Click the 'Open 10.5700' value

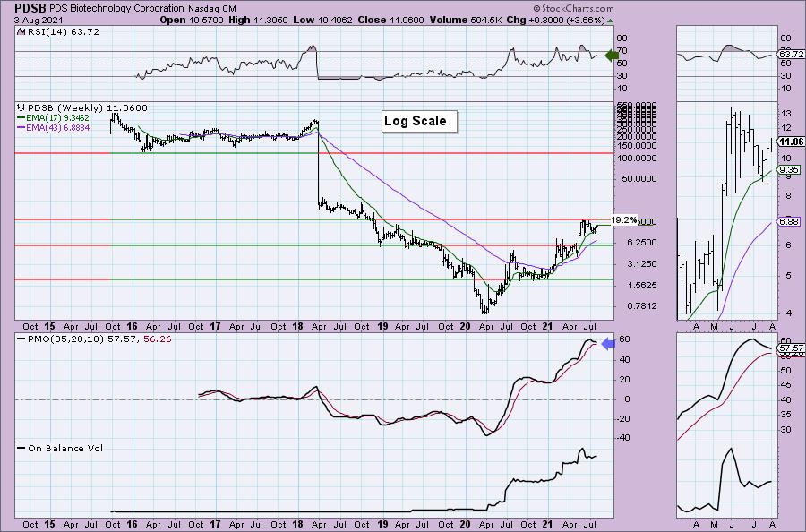(192, 20)
